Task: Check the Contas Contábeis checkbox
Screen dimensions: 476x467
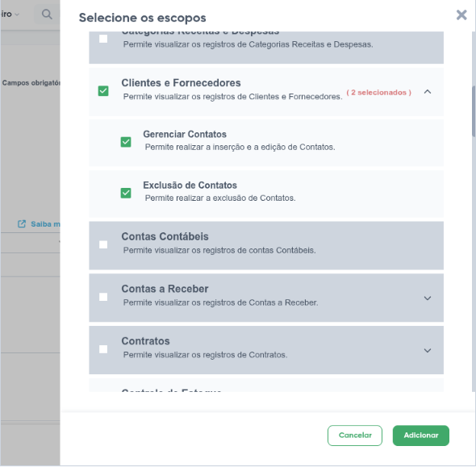Action: [103, 244]
